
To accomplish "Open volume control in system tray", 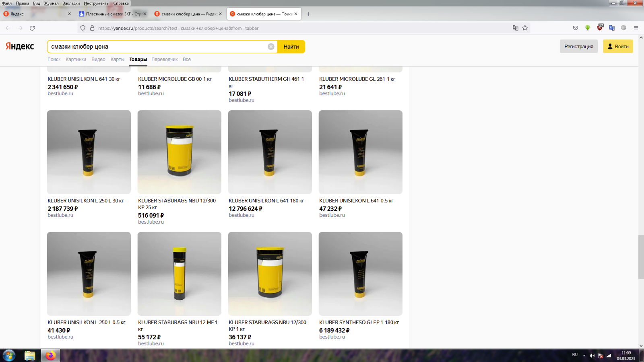I will point(592,356).
